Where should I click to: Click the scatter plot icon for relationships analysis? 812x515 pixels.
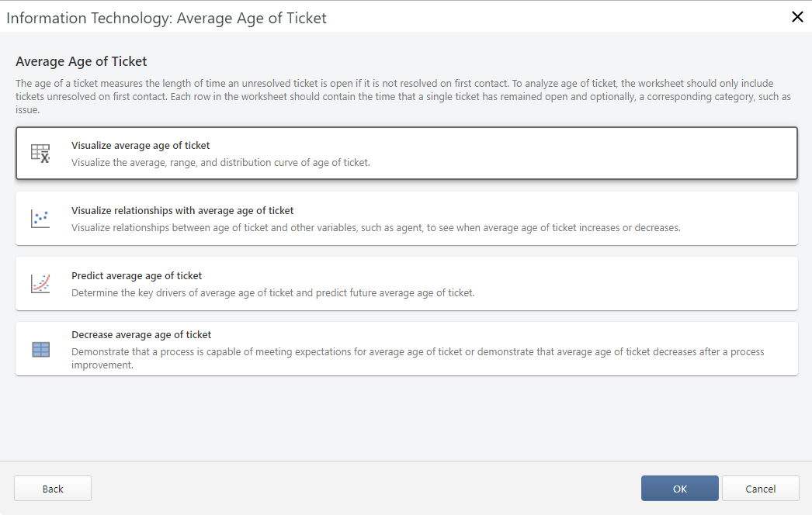click(40, 218)
